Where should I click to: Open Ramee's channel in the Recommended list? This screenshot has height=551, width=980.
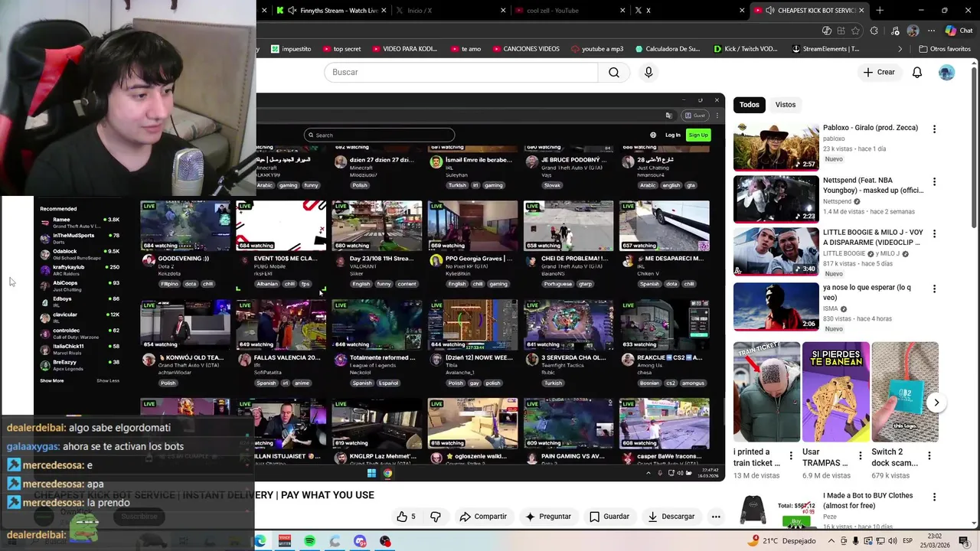click(x=81, y=223)
